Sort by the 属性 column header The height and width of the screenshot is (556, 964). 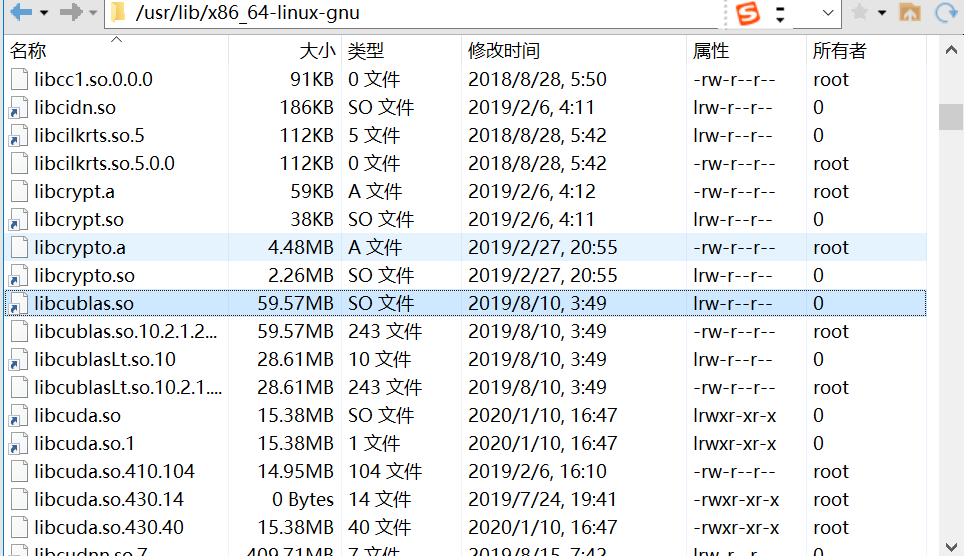coord(746,50)
